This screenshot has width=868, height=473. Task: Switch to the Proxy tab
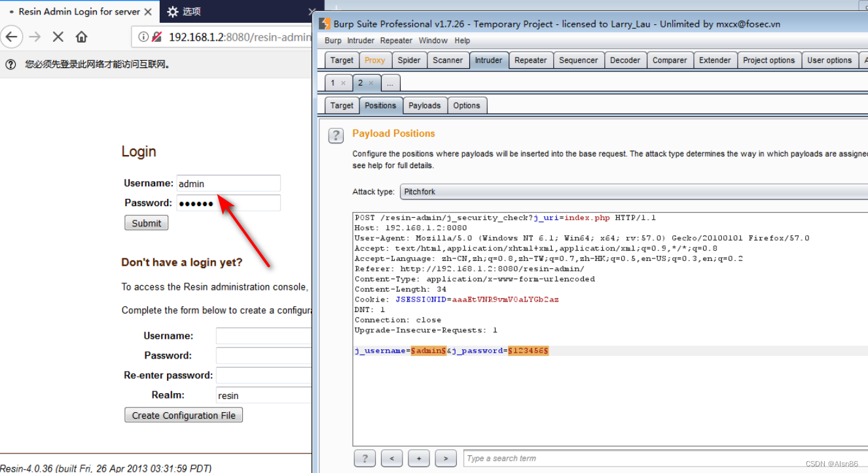coord(375,60)
